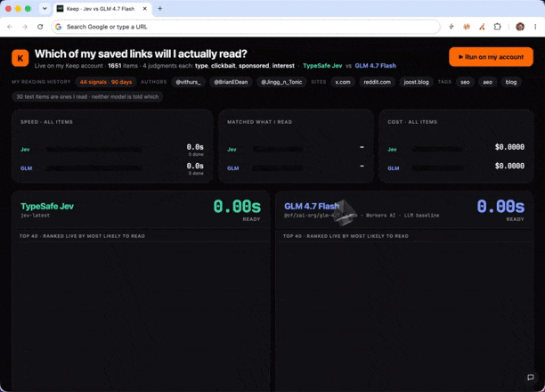Click Run on my account button
545x392 pixels.
[x=491, y=57]
